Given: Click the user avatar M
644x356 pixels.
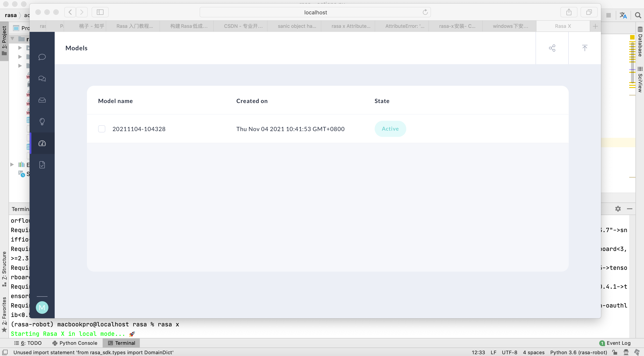Looking at the screenshot, I should [x=42, y=308].
